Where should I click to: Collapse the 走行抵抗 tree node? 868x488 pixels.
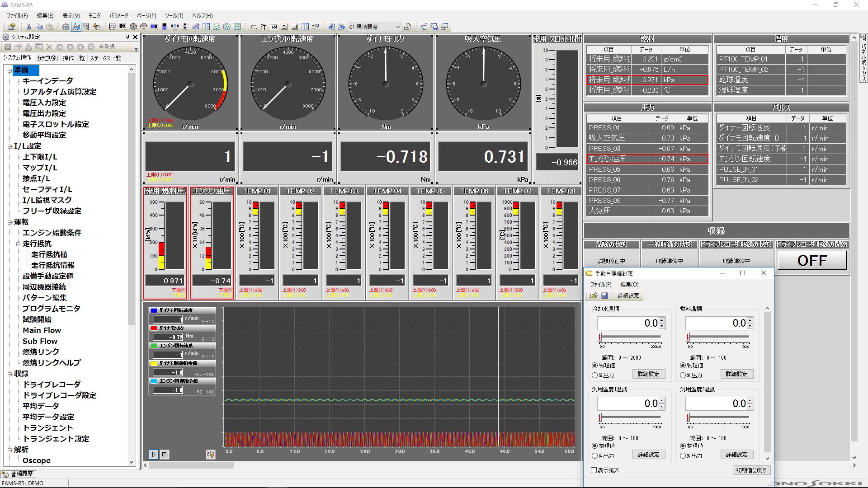[19, 244]
